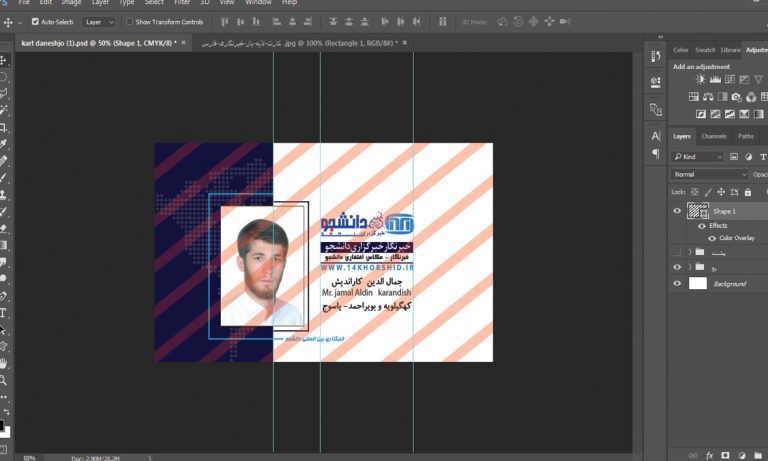
Task: Select the Brush tool
Action: (x=3, y=177)
